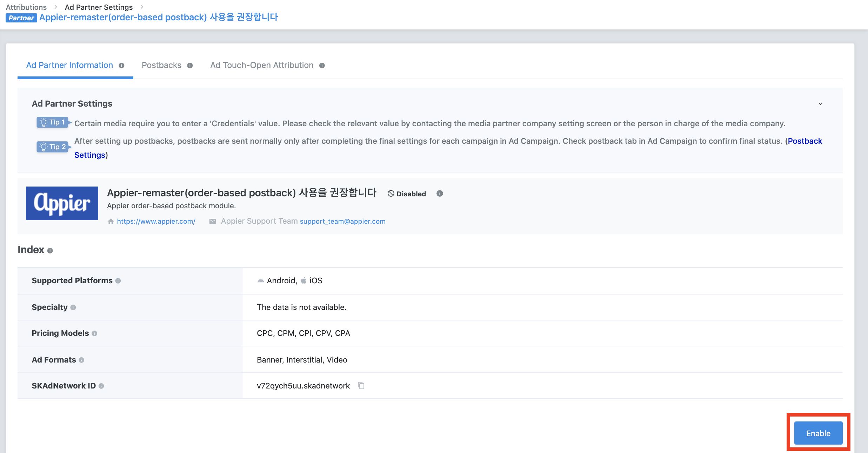Select the Ad Partner Information tab
Image resolution: width=868 pixels, height=453 pixels.
(69, 65)
